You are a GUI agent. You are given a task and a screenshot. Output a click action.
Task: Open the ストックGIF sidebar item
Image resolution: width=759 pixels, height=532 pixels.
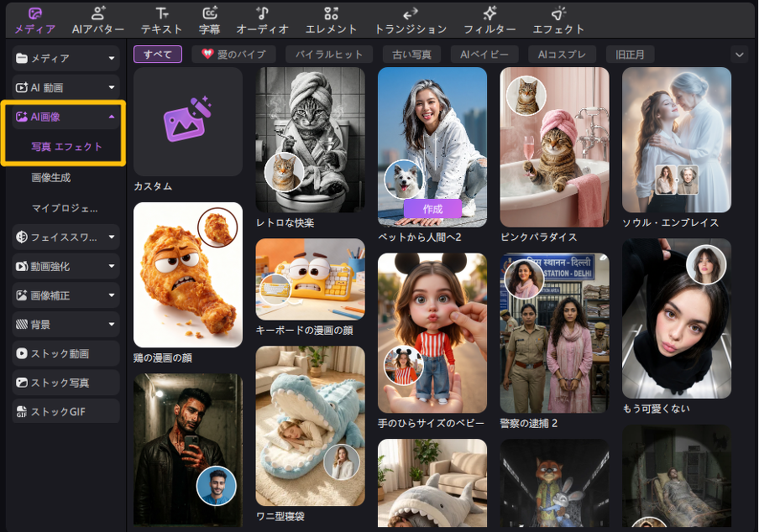point(65,412)
